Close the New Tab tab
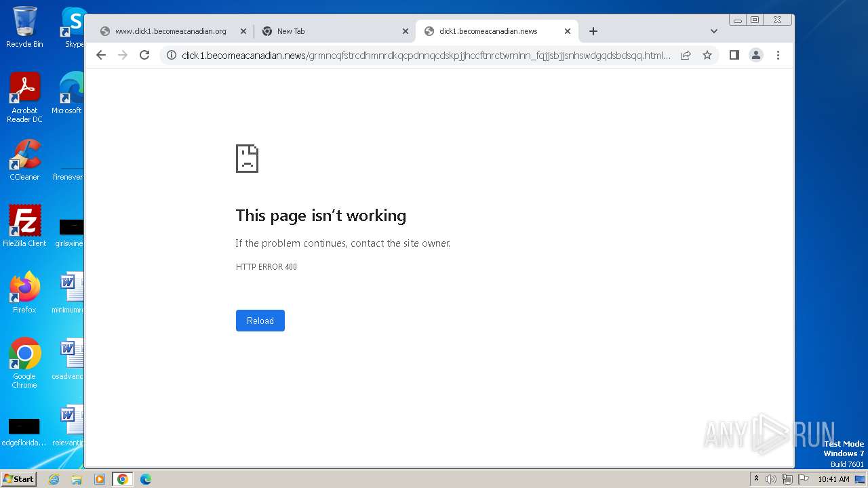This screenshot has height=488, width=868. [x=406, y=31]
